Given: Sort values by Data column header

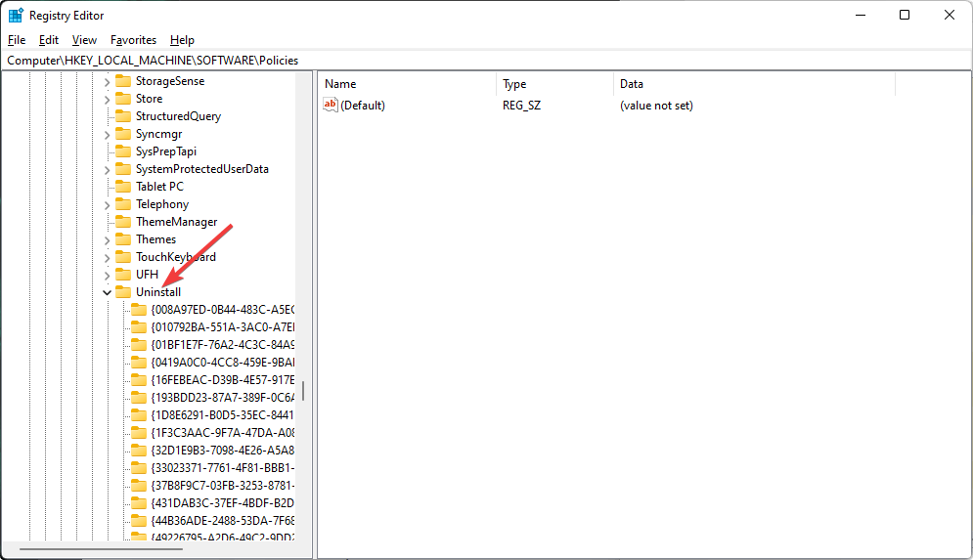Looking at the screenshot, I should pyautogui.click(x=754, y=84).
